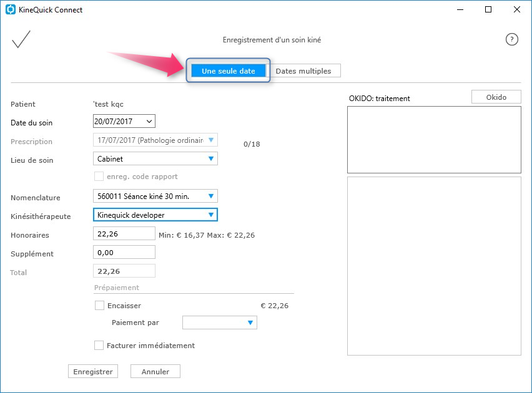
Task: Enable Facturer immédiatement checkbox
Action: point(99,346)
